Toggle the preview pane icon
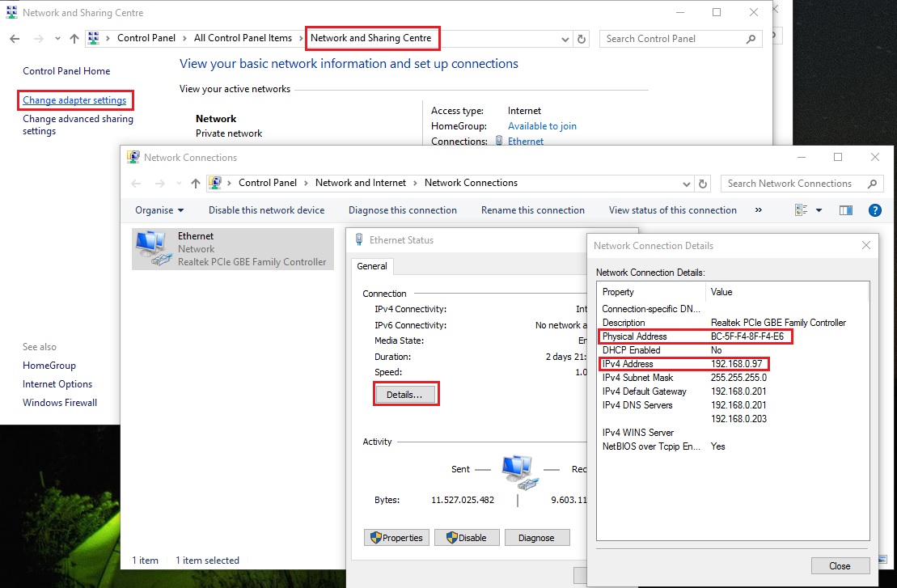The height and width of the screenshot is (588, 897). click(846, 210)
